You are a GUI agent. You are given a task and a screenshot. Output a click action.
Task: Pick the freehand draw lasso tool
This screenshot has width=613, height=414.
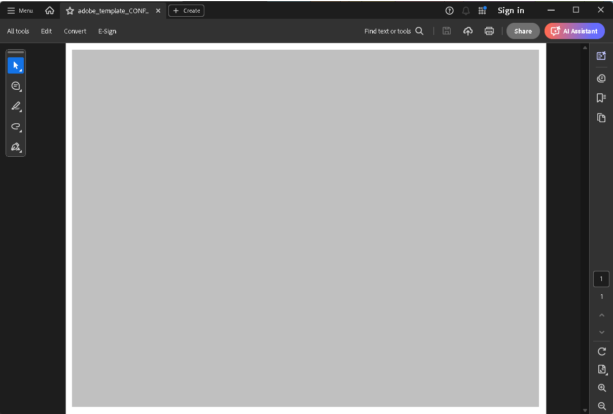[x=16, y=127]
